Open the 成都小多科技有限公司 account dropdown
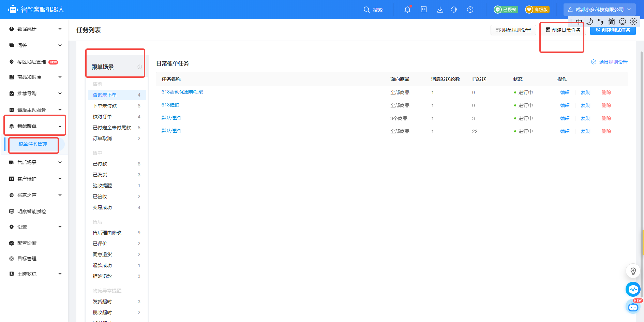 coord(599,10)
